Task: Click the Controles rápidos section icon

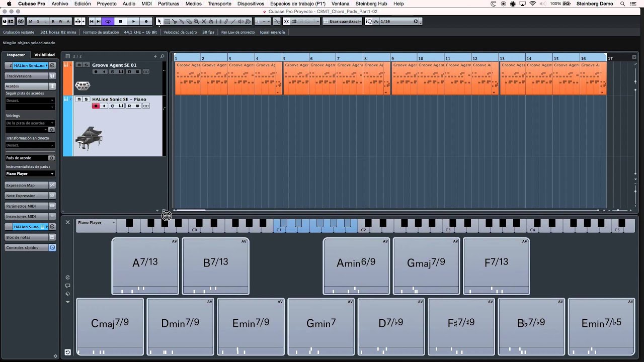Action: point(52,247)
